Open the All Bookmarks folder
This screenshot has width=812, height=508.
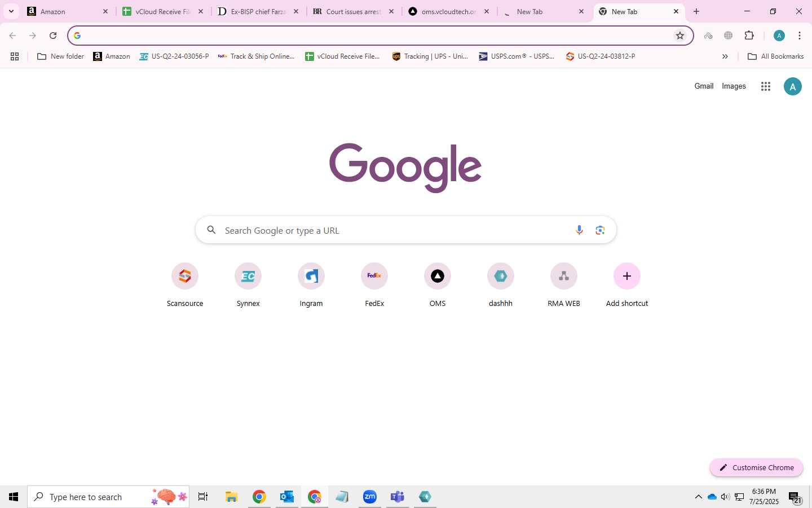[x=776, y=56]
